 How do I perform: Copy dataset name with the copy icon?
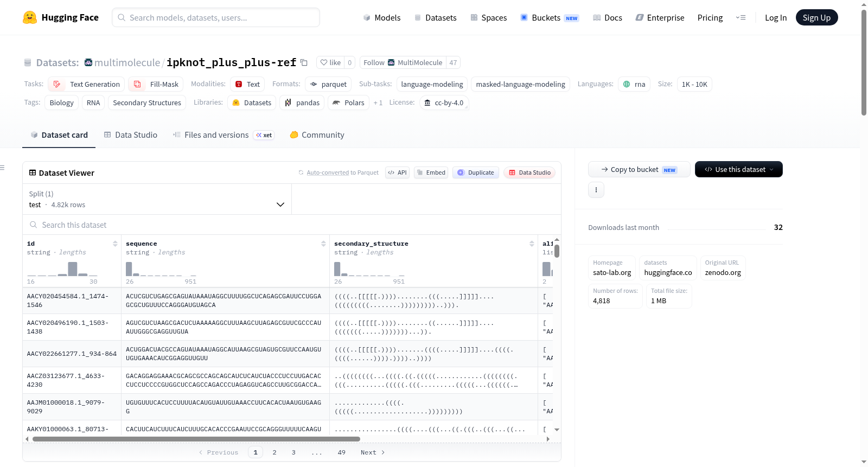[304, 62]
